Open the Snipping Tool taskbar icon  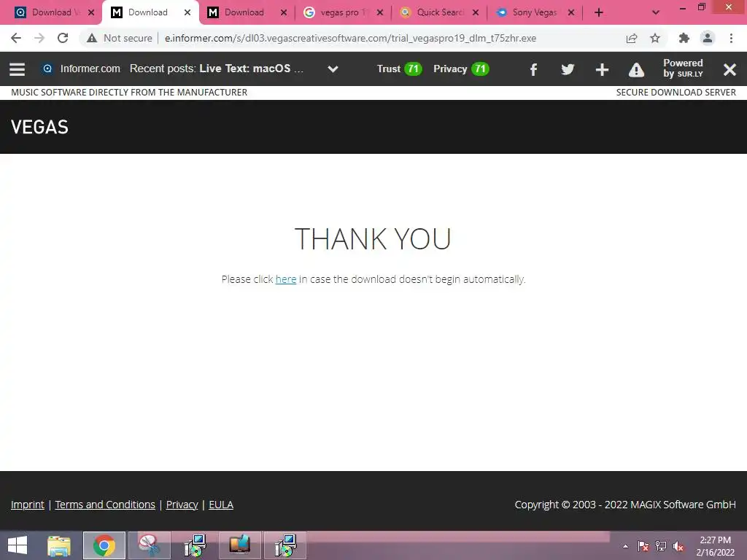pos(149,545)
